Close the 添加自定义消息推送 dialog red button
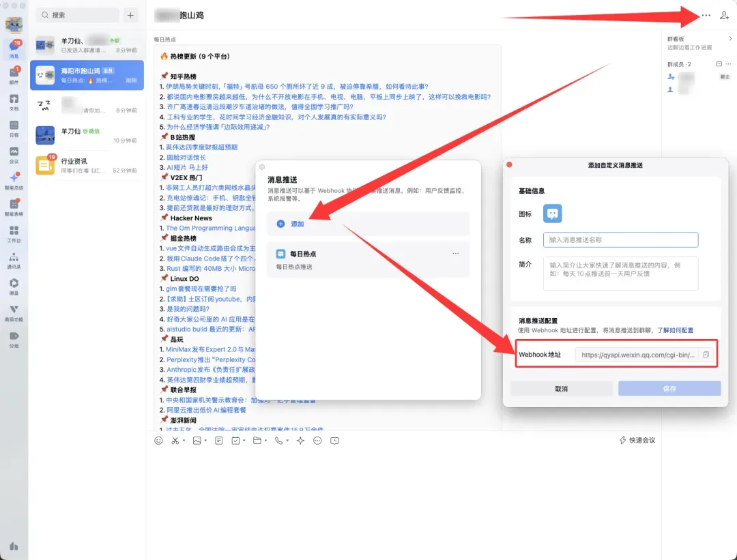 pyautogui.click(x=509, y=164)
